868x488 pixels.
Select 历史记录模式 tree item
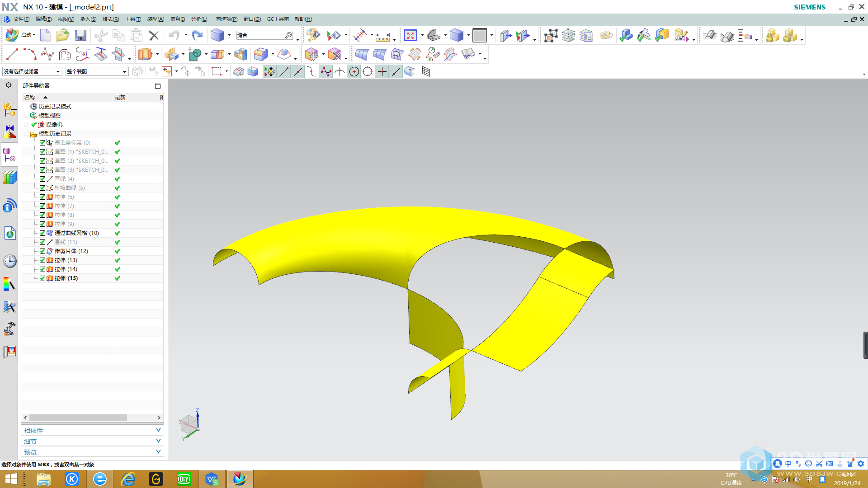[55, 107]
